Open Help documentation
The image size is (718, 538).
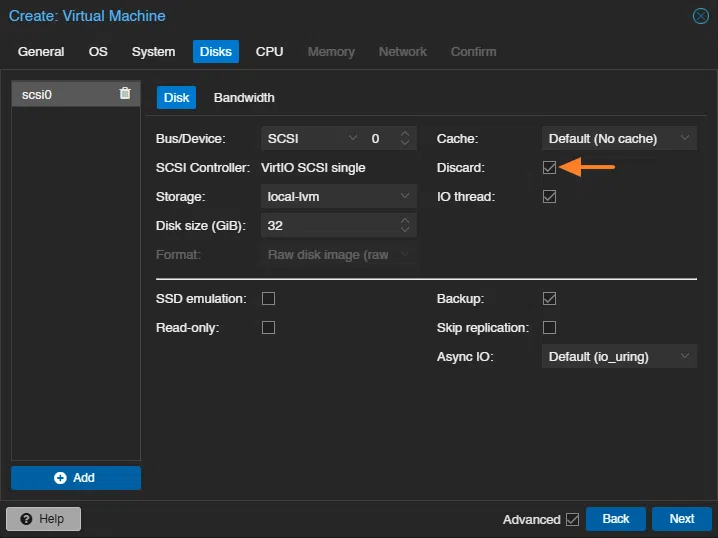click(x=43, y=519)
